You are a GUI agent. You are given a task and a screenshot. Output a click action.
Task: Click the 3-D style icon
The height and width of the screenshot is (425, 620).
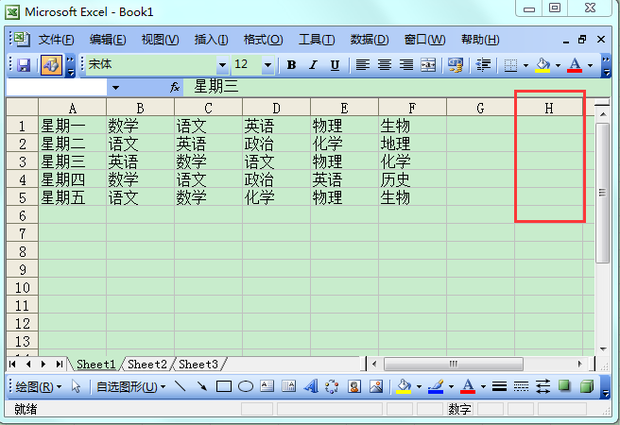[587, 386]
